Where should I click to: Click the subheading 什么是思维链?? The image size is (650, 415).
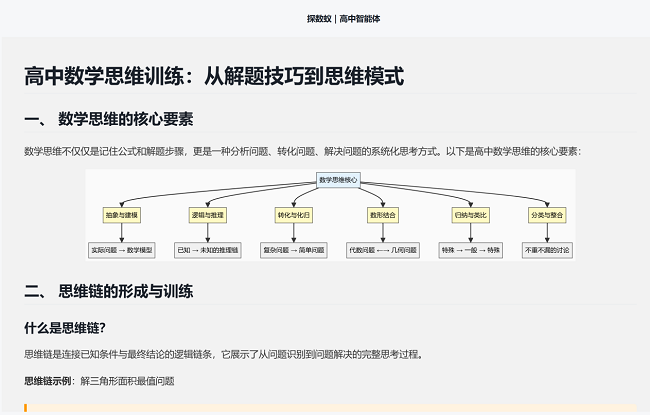pyautogui.click(x=65, y=328)
